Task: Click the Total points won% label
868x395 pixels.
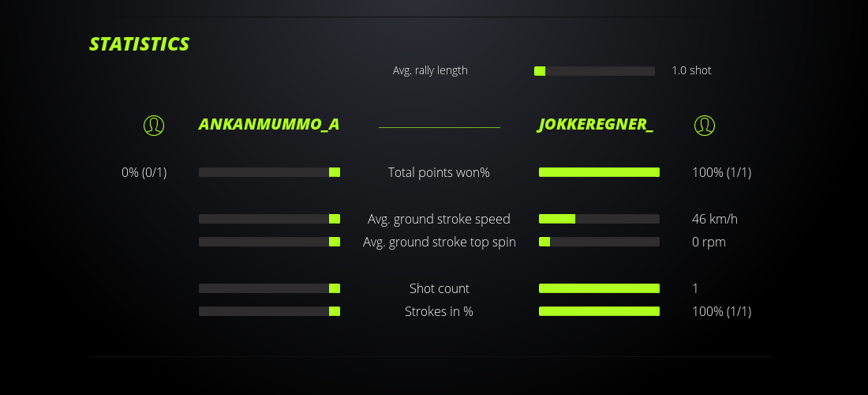Action: click(439, 172)
